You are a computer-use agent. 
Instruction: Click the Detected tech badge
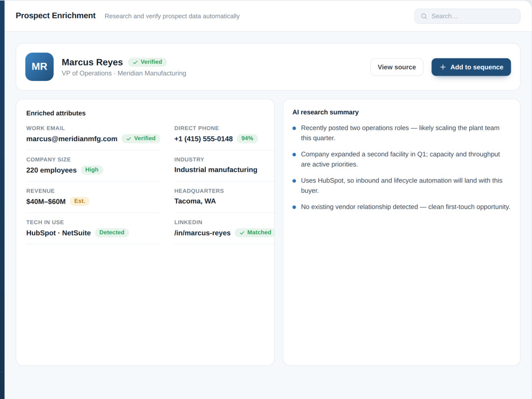click(x=112, y=232)
